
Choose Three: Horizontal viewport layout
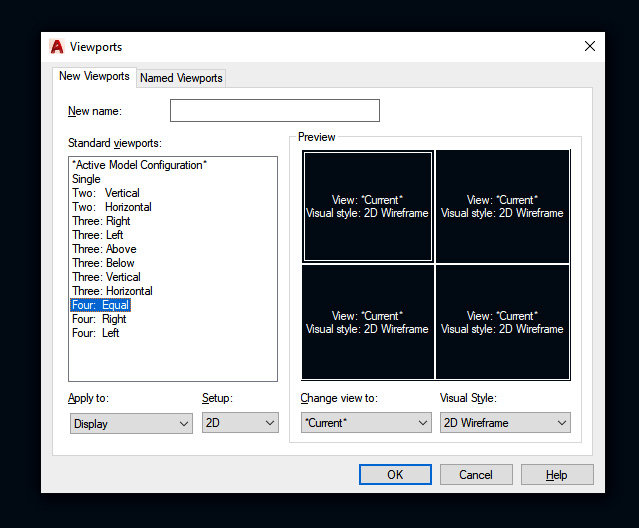[112, 291]
